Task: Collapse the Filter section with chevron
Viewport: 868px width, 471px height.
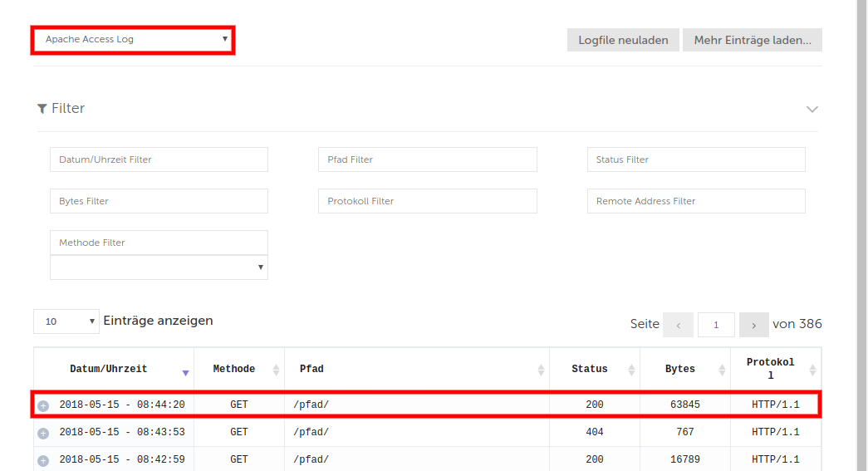Action: pyautogui.click(x=812, y=109)
